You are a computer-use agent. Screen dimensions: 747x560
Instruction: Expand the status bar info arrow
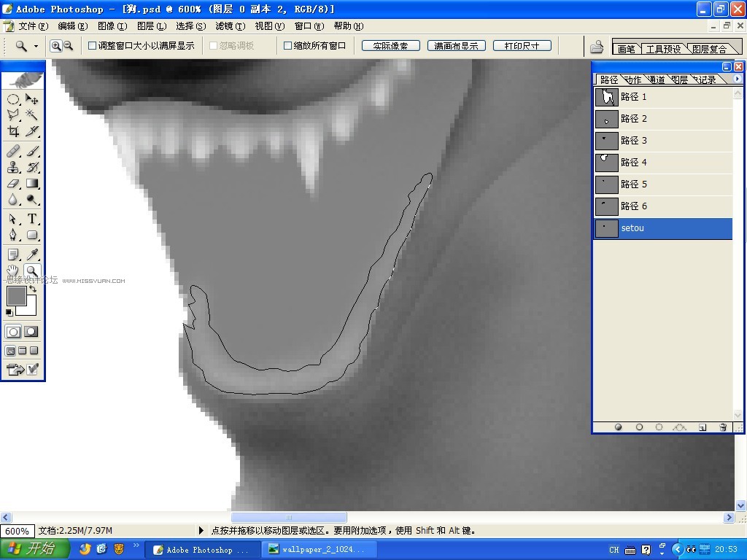coord(201,530)
